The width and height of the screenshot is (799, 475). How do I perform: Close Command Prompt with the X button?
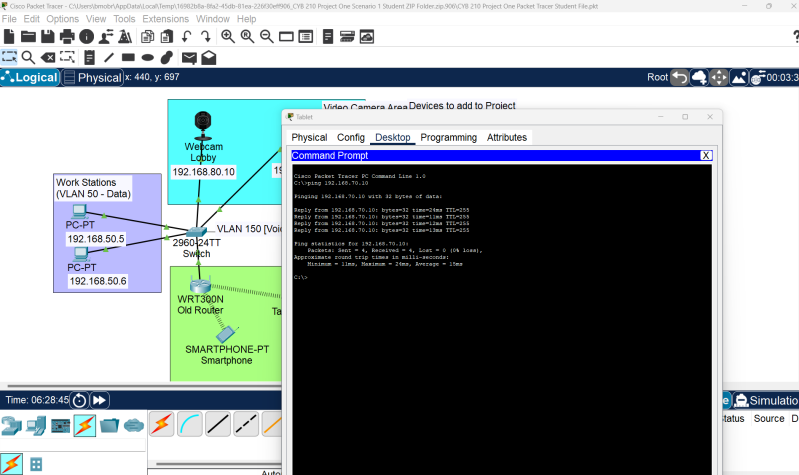(705, 155)
